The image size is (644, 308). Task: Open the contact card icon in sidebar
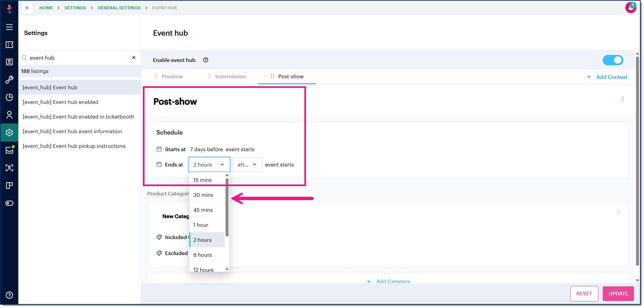(9, 62)
